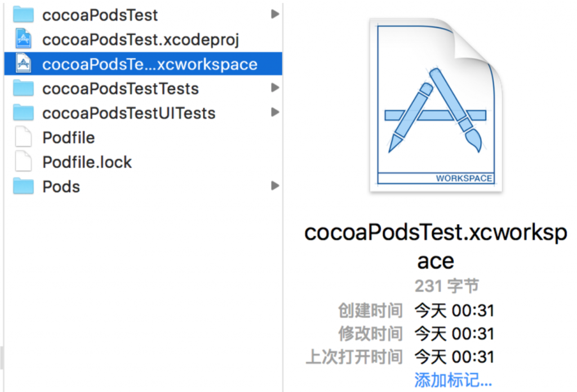Click the large WORKSPACE preview thumbnail
Image resolution: width=577 pixels, height=392 pixels.
(x=436, y=105)
